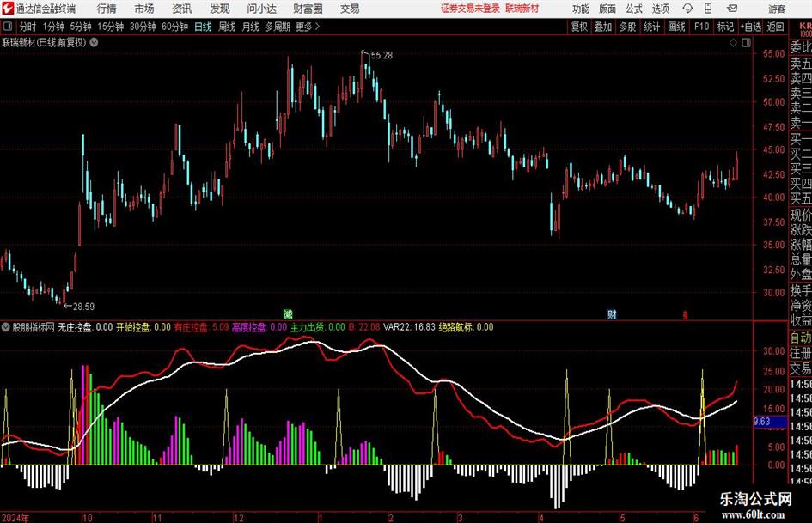Viewport: 812px width, 523px height.
Task: Switch to the 周线 weekly tab
Action: pyautogui.click(x=227, y=27)
